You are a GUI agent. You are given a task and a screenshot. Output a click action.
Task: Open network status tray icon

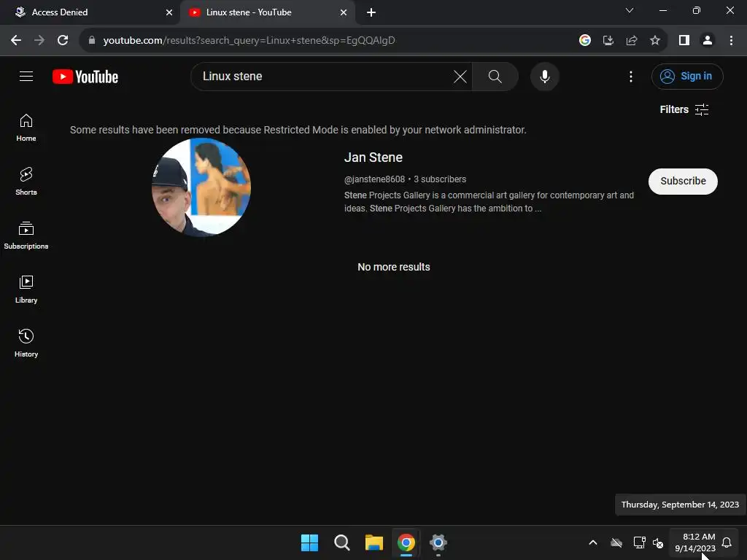(639, 542)
